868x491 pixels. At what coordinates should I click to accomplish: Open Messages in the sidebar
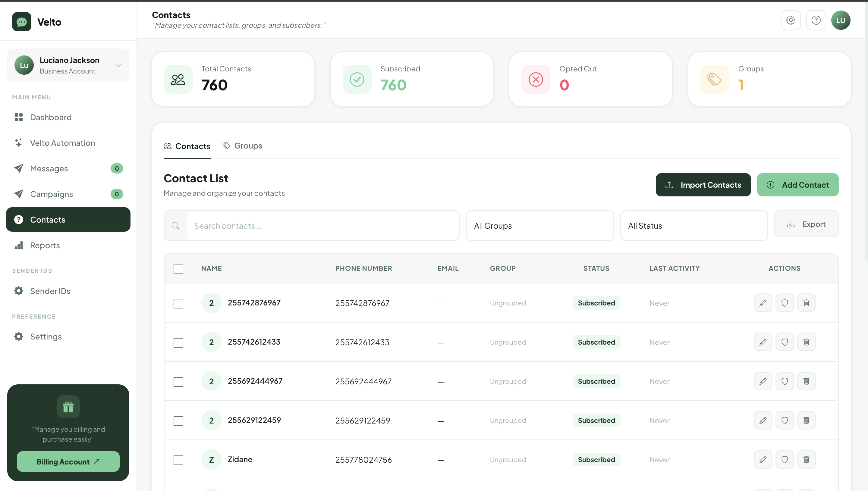pos(68,169)
